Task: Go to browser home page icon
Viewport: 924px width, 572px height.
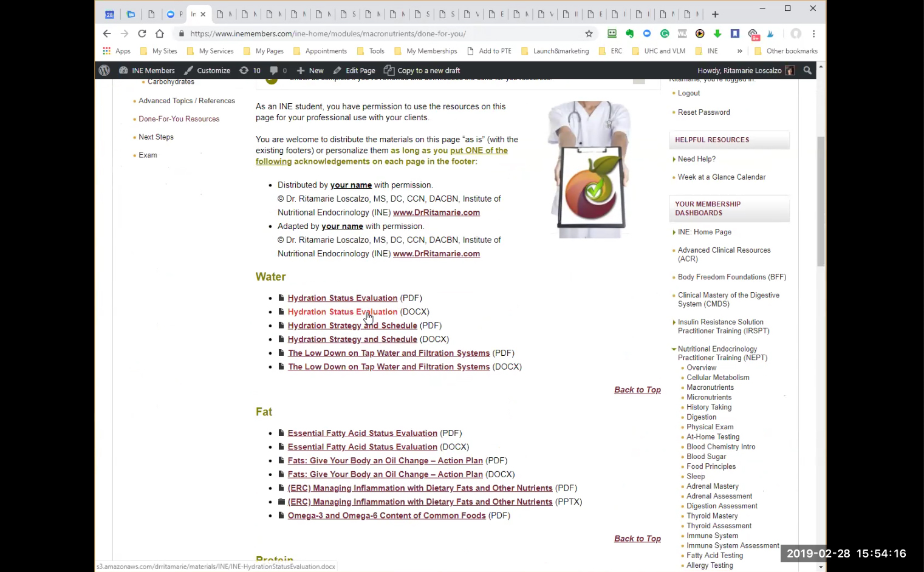Action: (x=160, y=34)
